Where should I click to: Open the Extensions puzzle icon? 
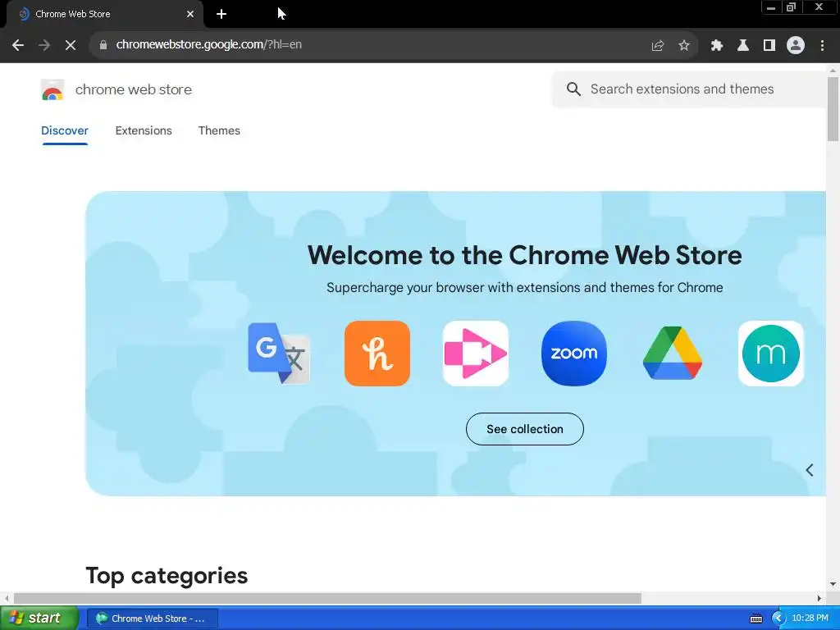[x=717, y=46]
